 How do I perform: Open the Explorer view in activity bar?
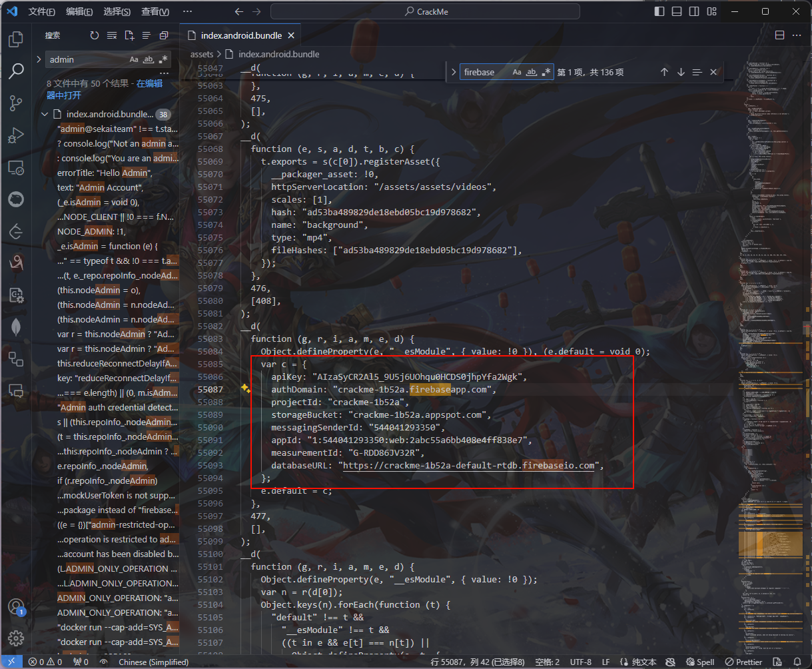pos(16,40)
